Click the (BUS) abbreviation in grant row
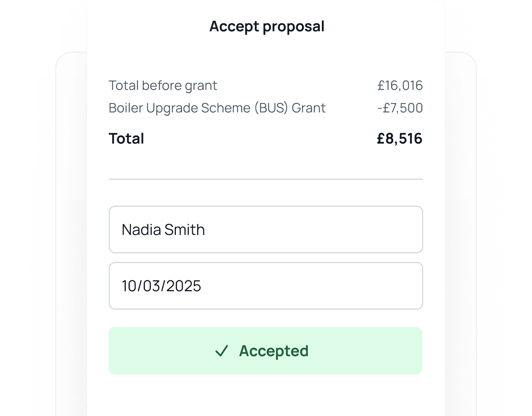The height and width of the screenshot is (416, 532). (x=271, y=108)
